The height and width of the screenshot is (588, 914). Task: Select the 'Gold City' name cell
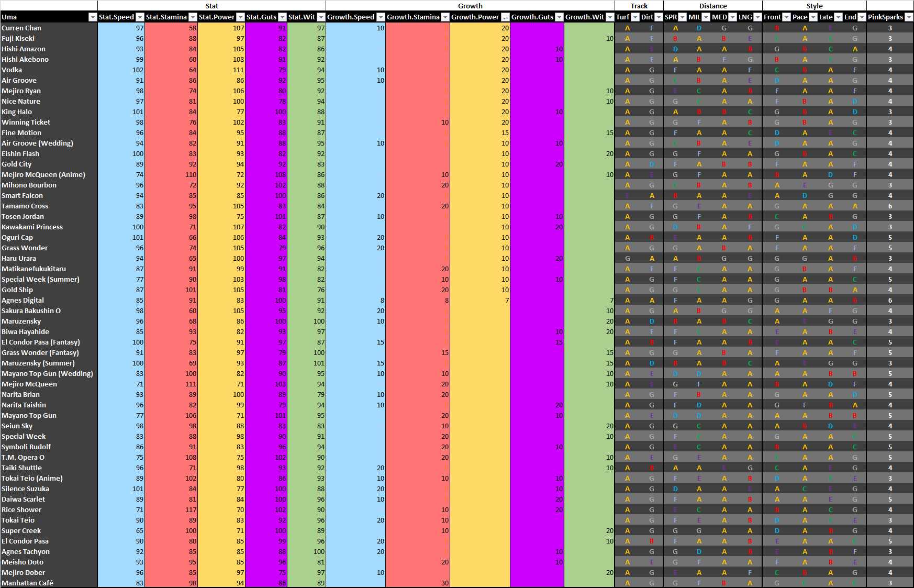point(49,164)
